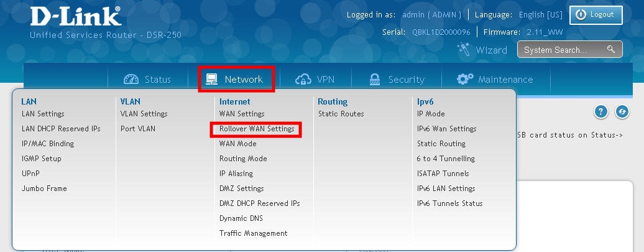This screenshot has width=644, height=252.
Task: Go to LAN DHCP Reserved IPs
Action: tap(61, 129)
